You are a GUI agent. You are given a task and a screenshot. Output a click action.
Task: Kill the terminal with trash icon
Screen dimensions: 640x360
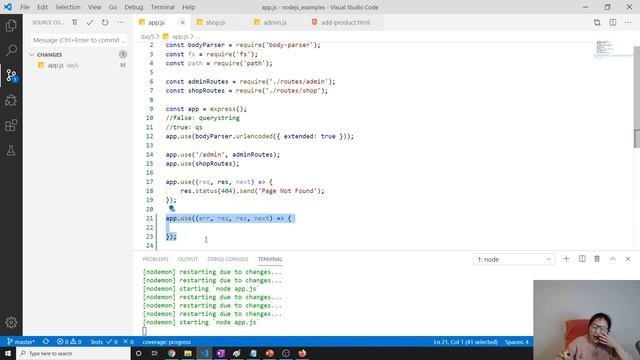[x=597, y=259]
